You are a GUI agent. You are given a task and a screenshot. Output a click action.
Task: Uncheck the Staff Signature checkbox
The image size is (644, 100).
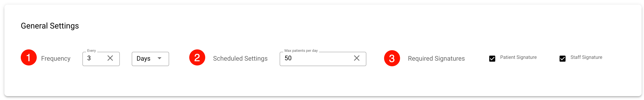click(562, 59)
